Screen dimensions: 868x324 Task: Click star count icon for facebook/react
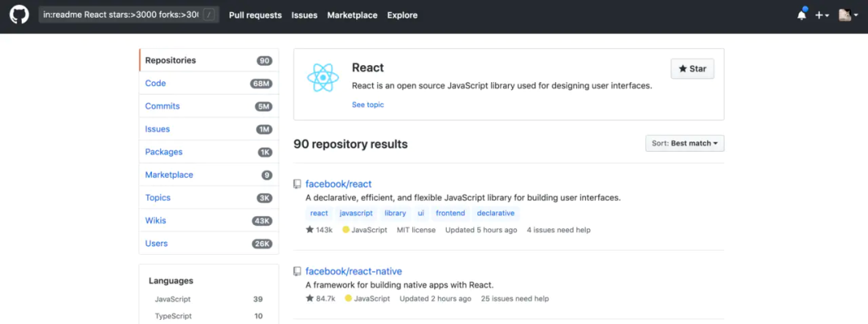pyautogui.click(x=309, y=230)
